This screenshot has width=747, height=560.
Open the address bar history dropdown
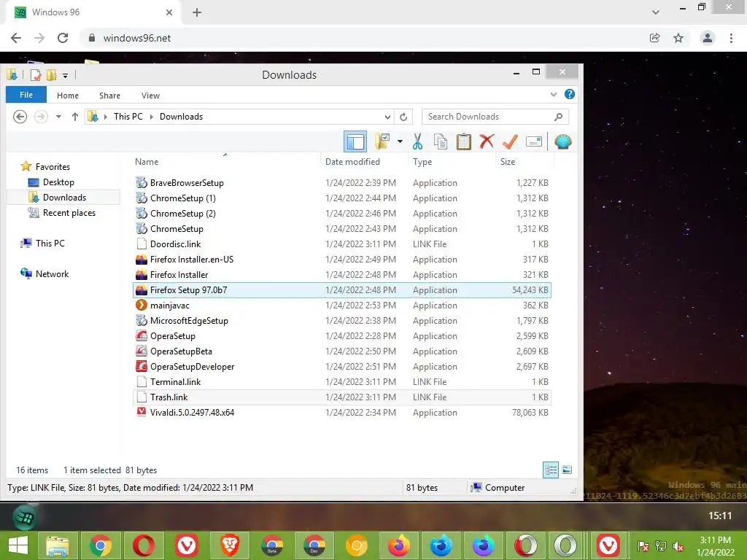pyautogui.click(x=388, y=117)
